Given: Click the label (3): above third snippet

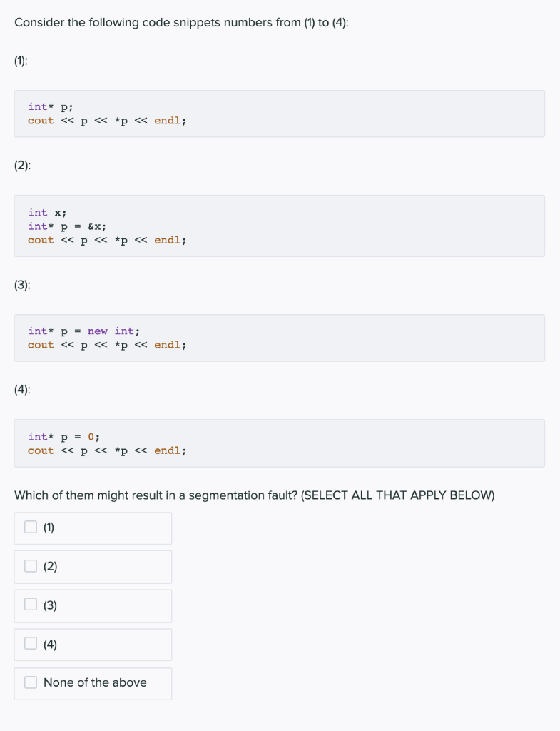Looking at the screenshot, I should tap(20, 284).
